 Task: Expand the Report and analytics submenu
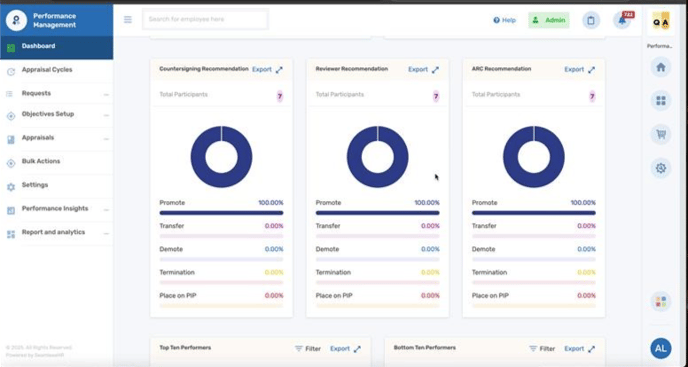click(x=106, y=234)
